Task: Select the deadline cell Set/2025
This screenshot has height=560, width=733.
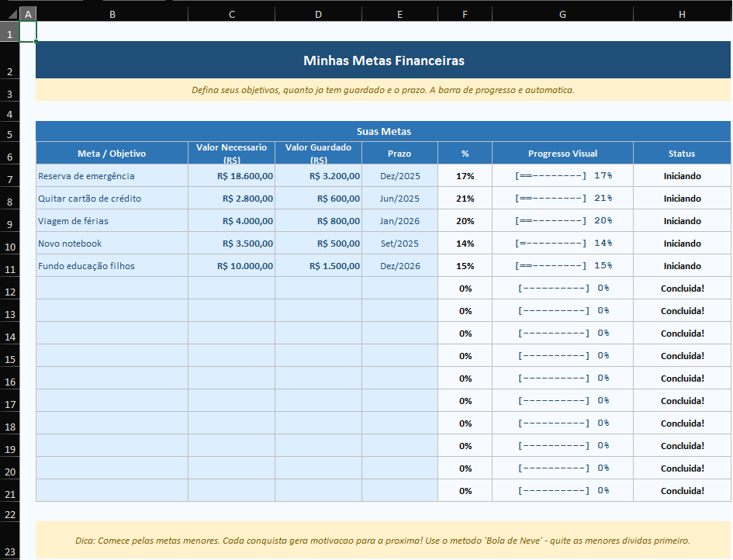Action: 399,243
